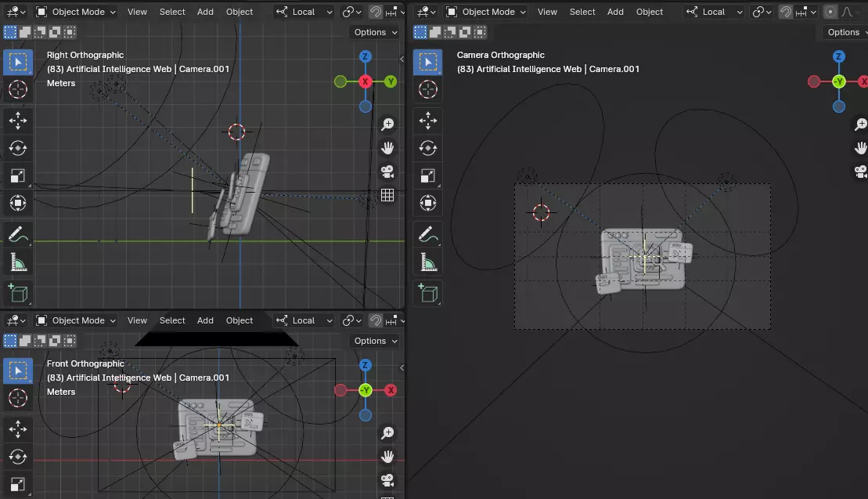Select the Scale tool in Camera Orthographic viewport
Screen dimensions: 868x499
tap(428, 175)
